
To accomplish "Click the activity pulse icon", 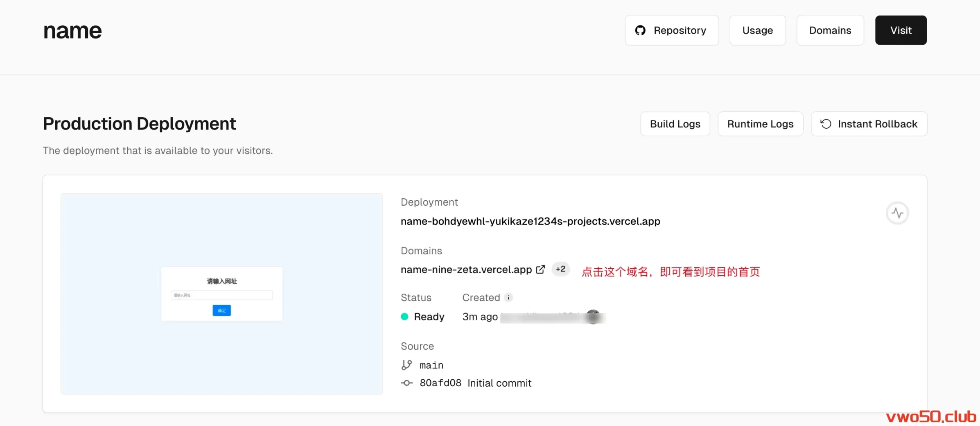I will pyautogui.click(x=897, y=213).
